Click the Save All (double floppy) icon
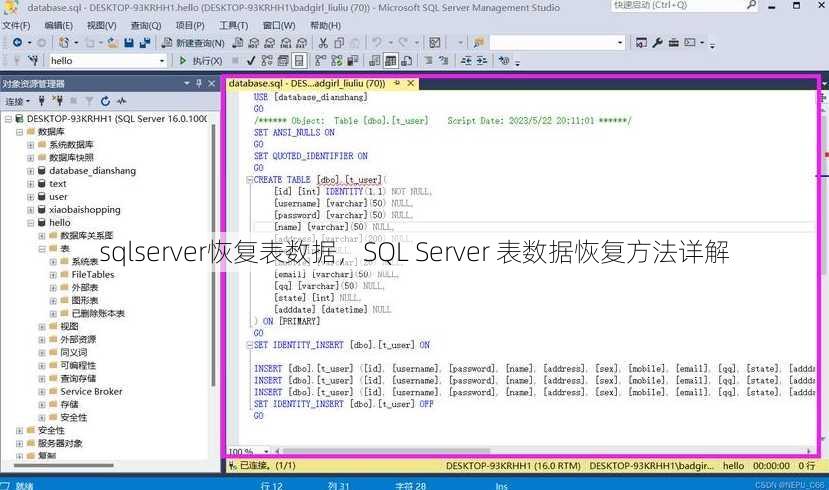829x490 pixels. 144,43
